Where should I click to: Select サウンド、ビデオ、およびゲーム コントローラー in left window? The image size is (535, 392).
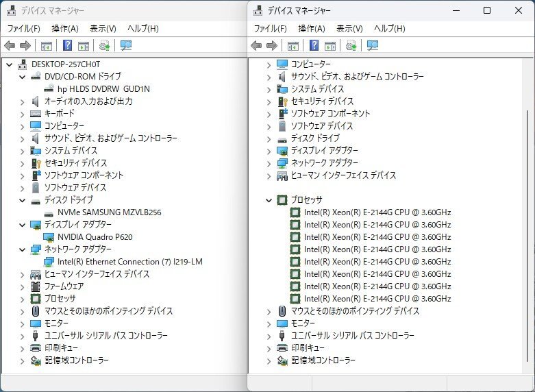pyautogui.click(x=110, y=138)
